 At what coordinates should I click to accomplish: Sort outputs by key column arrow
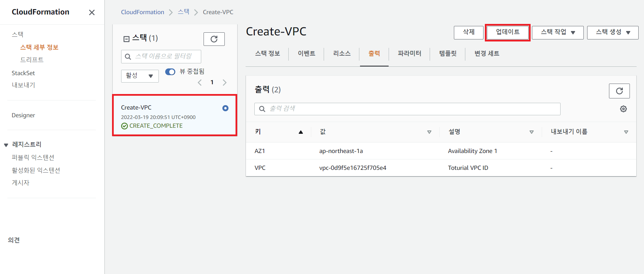point(301,132)
